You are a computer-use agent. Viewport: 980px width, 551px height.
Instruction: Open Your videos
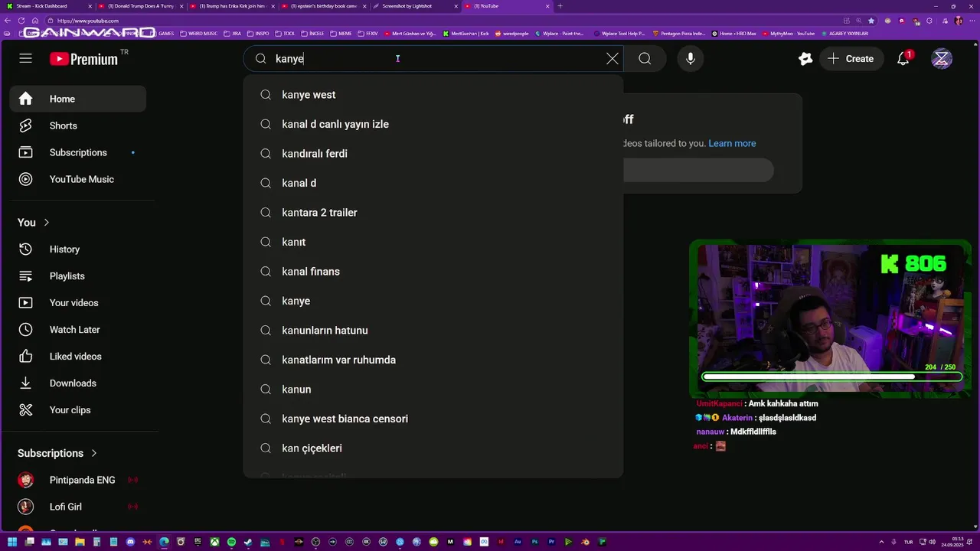(x=77, y=302)
